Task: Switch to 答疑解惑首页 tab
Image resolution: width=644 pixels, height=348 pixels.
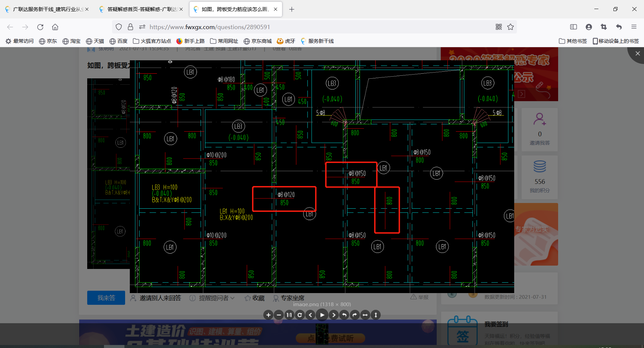Action: tap(141, 9)
